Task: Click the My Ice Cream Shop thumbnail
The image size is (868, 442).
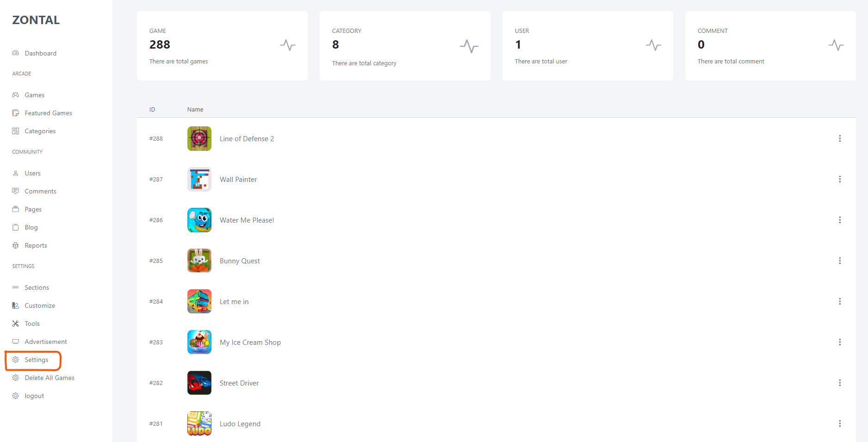Action: pos(199,342)
